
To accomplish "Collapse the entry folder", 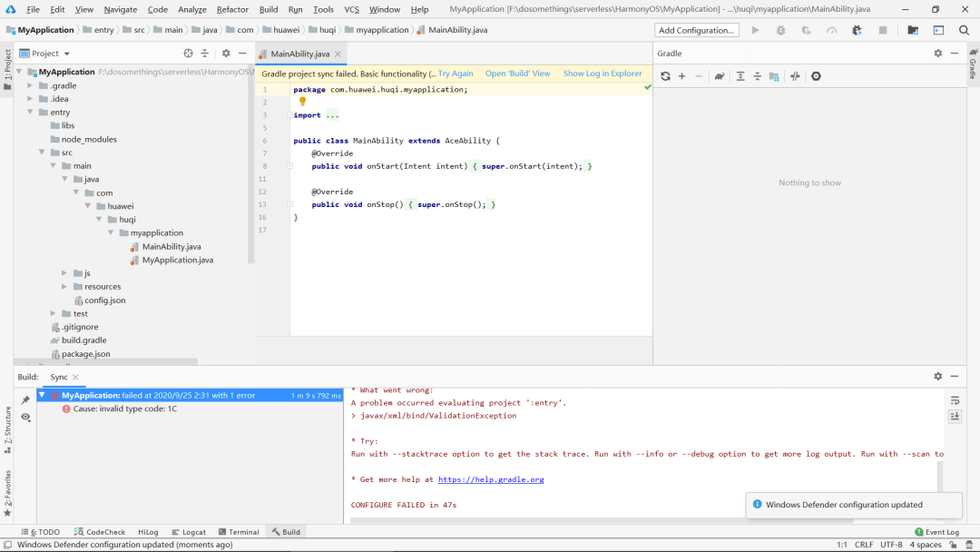I will pos(29,113).
